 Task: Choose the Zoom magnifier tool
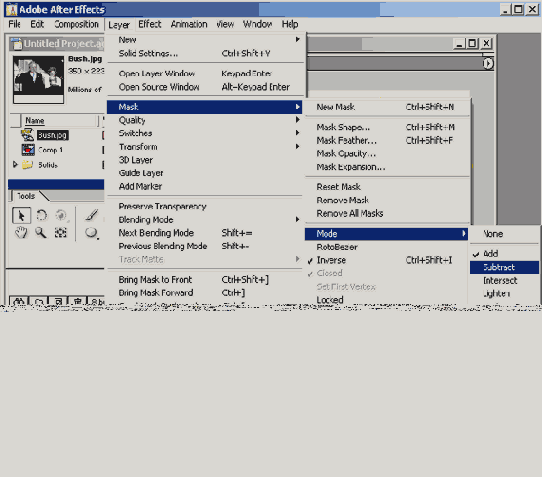pyautogui.click(x=41, y=233)
